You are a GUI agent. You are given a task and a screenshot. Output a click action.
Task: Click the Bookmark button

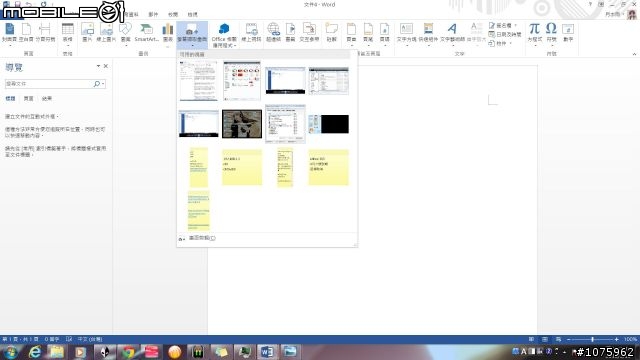pos(290,33)
